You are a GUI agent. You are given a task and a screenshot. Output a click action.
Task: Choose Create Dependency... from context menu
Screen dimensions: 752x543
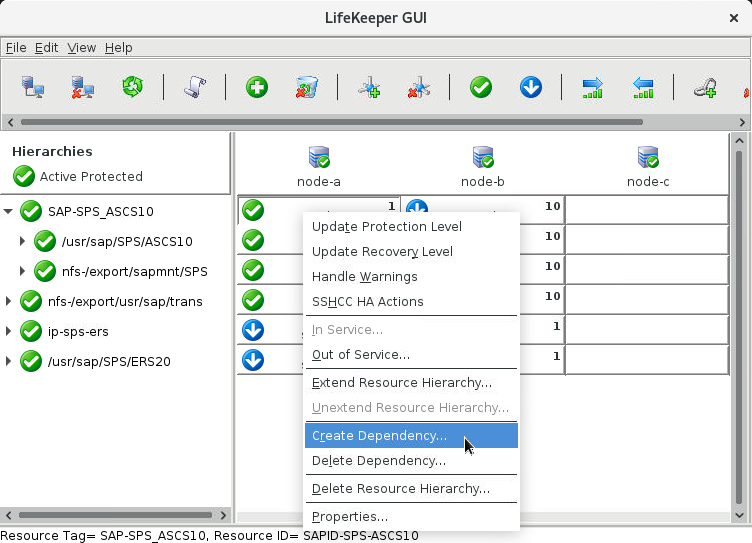411,436
